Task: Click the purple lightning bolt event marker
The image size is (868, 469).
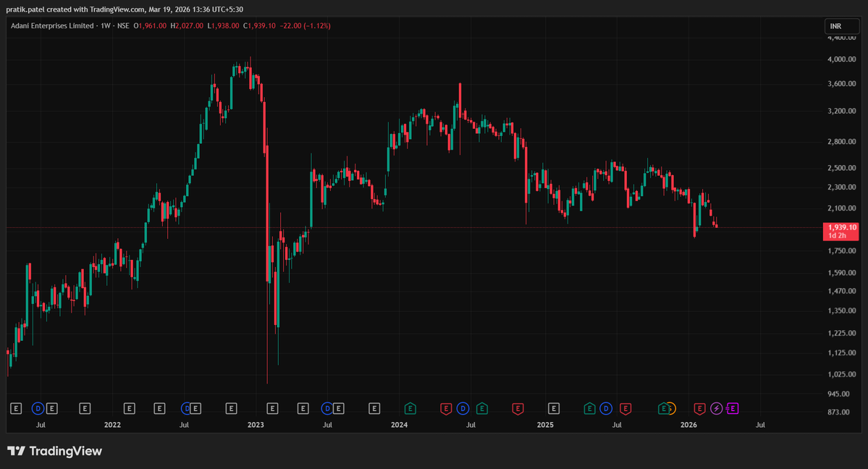Action: 716,409
